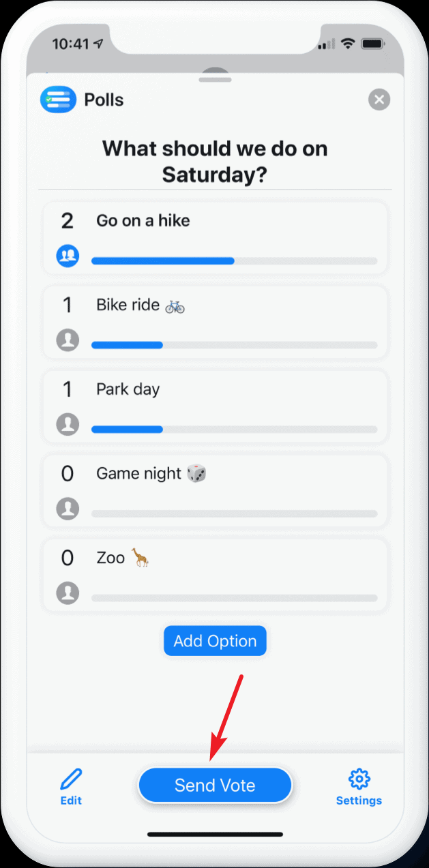Tap the poll question title text
Viewport: 429px width, 868px height.
pos(215,162)
